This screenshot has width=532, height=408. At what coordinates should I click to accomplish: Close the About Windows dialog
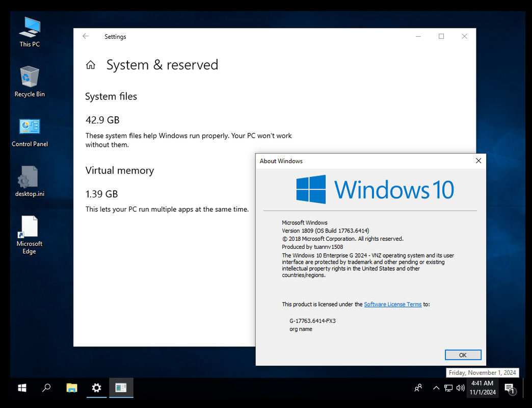coord(478,161)
